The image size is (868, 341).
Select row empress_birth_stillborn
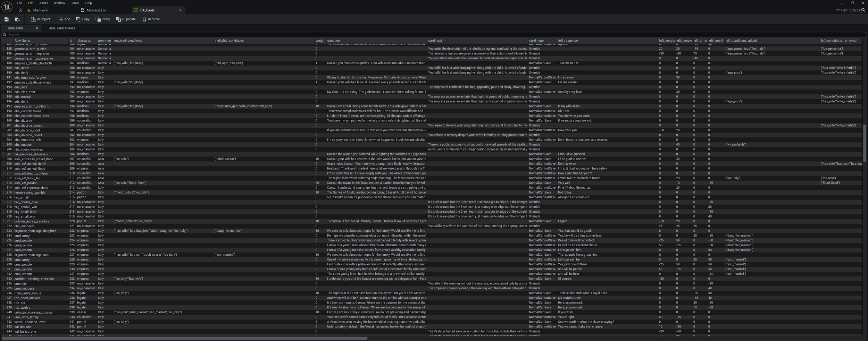point(432,106)
